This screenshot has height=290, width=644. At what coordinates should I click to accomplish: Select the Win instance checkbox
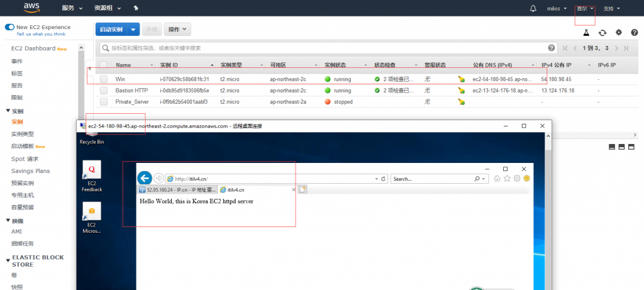coord(104,79)
